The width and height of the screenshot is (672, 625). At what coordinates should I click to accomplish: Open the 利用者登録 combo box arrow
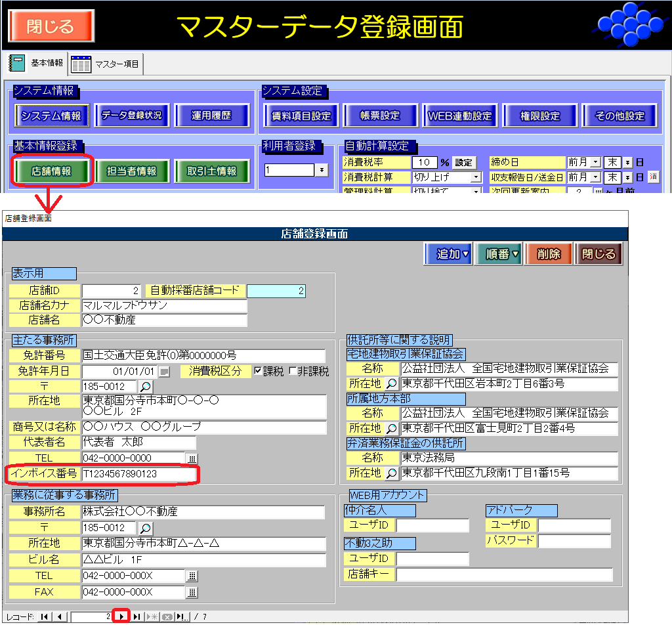click(x=322, y=170)
